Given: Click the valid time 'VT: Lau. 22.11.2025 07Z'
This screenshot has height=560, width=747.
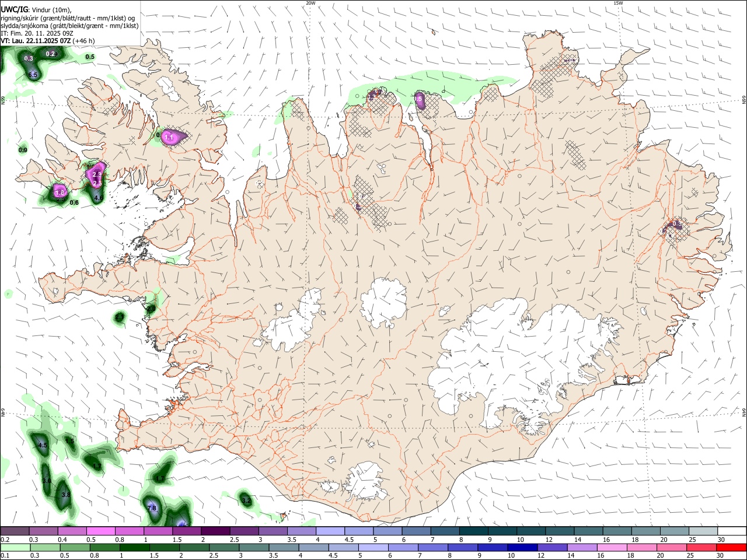Looking at the screenshot, I should point(36,41).
